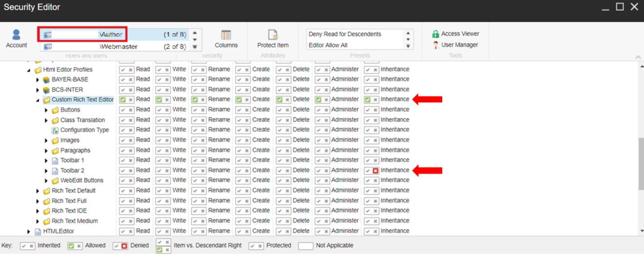Viewport: 644px width, 256px height.
Task: Click the Protect Item icon
Action: tap(272, 35)
